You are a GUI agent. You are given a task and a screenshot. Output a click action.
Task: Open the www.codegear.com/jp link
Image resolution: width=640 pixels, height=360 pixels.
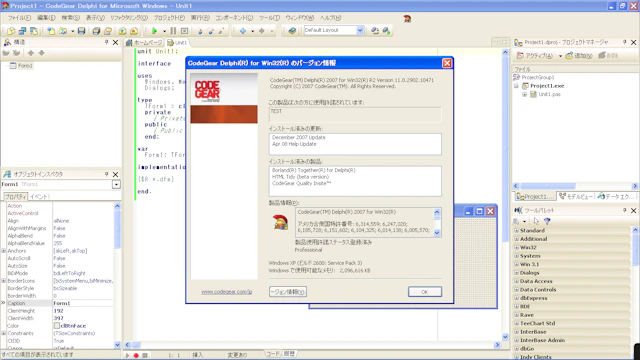pos(227,292)
